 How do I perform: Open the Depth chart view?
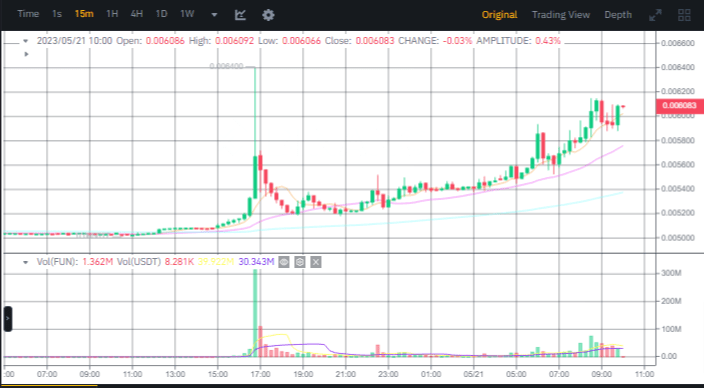pos(618,15)
